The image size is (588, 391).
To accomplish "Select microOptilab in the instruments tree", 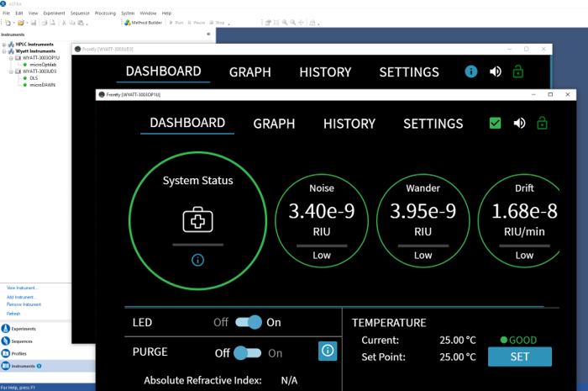I will coord(44,64).
